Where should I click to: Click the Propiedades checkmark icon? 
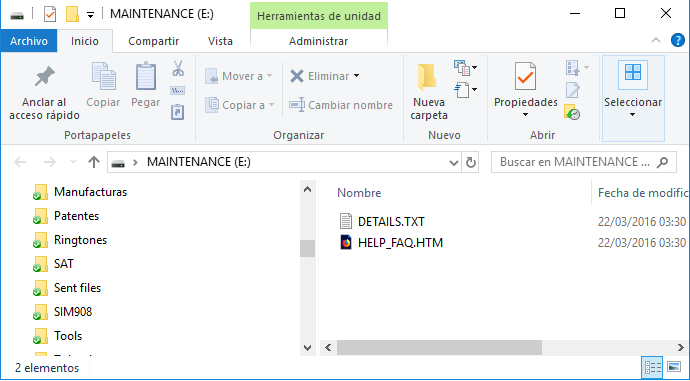(525, 76)
